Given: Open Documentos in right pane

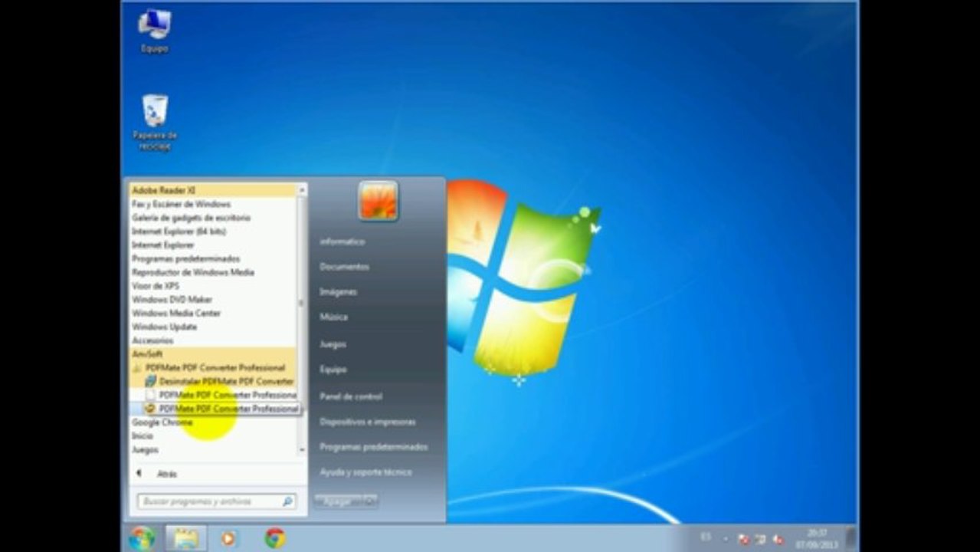Looking at the screenshot, I should 345,267.
